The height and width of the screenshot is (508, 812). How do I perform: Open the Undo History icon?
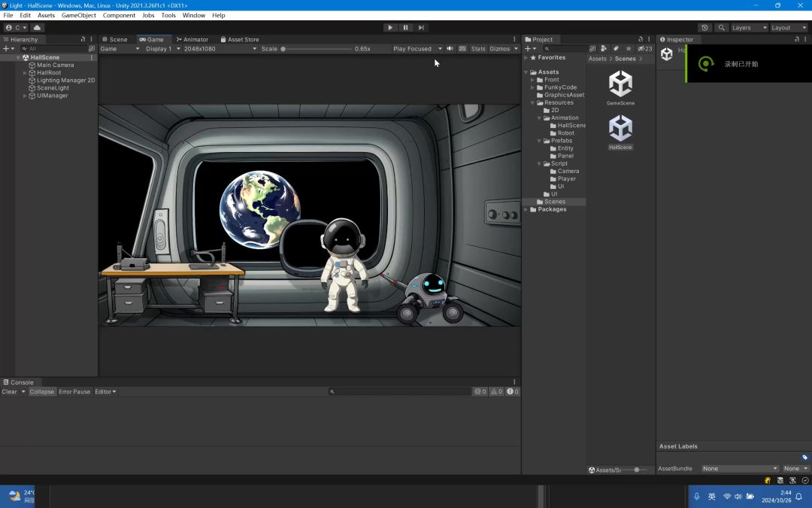[x=704, y=28]
